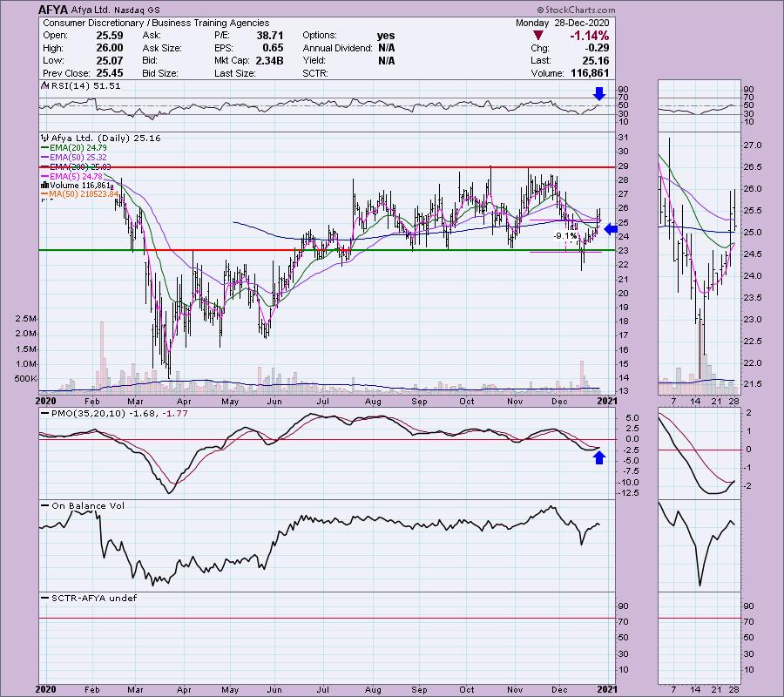The image size is (784, 697).
Task: Click the P/E value 38.71
Action: tap(270, 36)
